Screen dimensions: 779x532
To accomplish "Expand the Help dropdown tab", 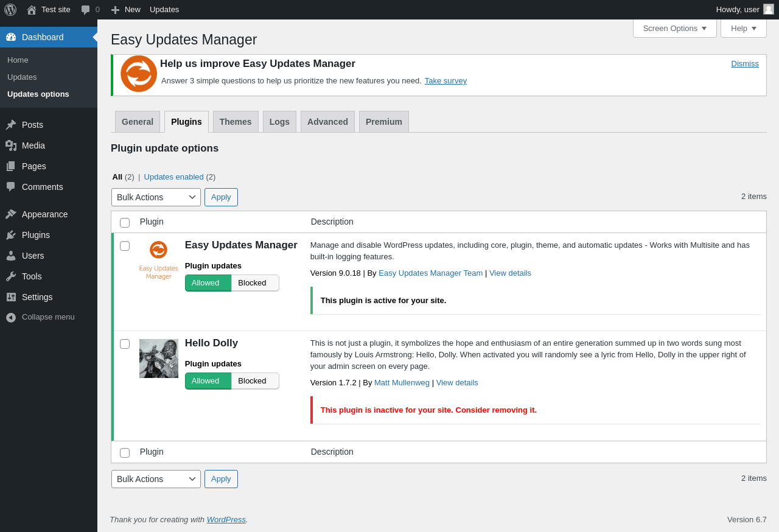I will click(743, 28).
